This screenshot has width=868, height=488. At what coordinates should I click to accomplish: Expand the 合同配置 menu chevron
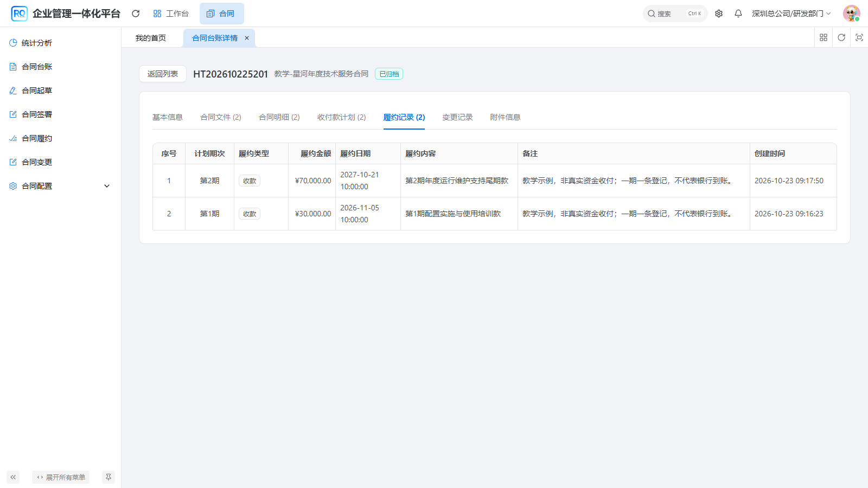107,186
